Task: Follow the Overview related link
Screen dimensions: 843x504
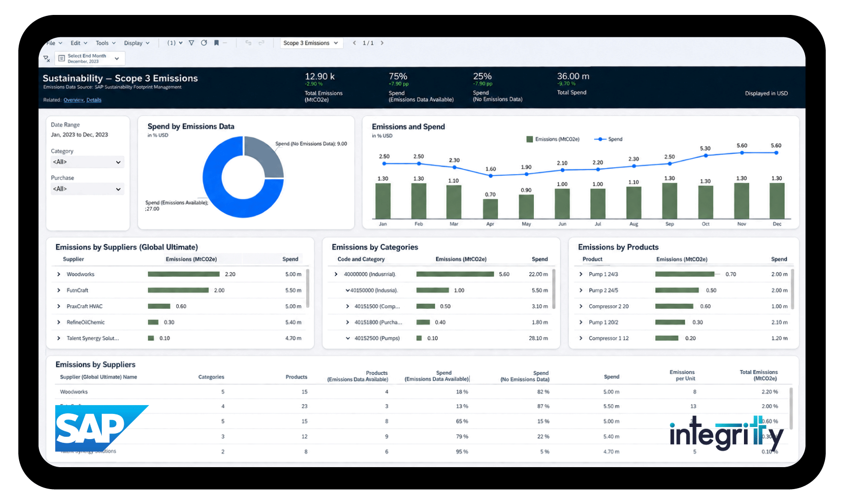Action: (73, 100)
